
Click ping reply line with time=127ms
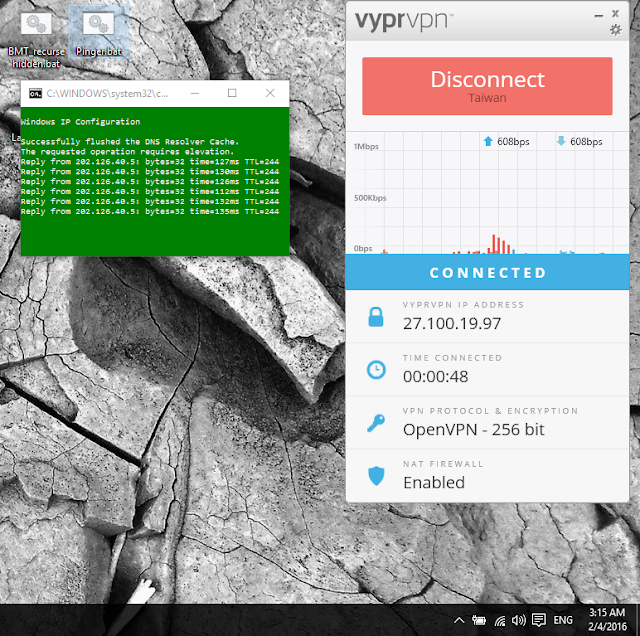(x=150, y=162)
